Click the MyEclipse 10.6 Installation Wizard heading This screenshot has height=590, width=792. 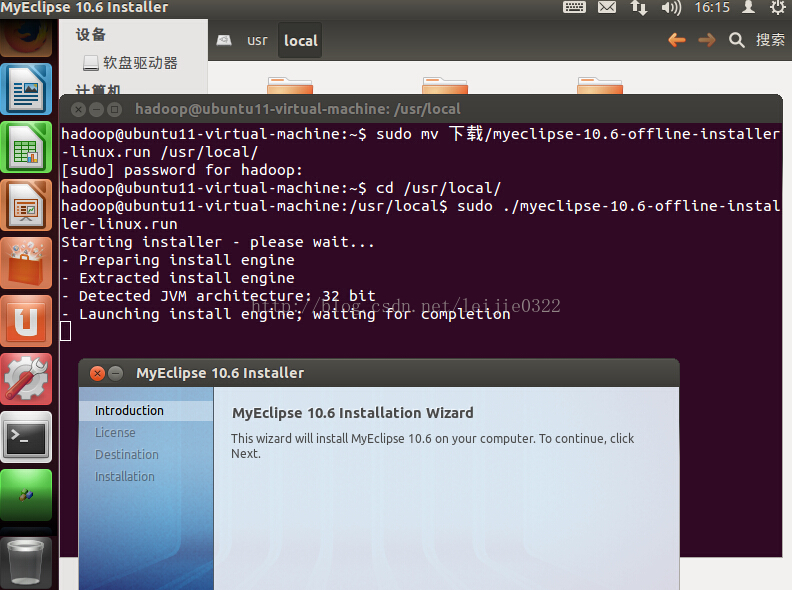click(353, 413)
